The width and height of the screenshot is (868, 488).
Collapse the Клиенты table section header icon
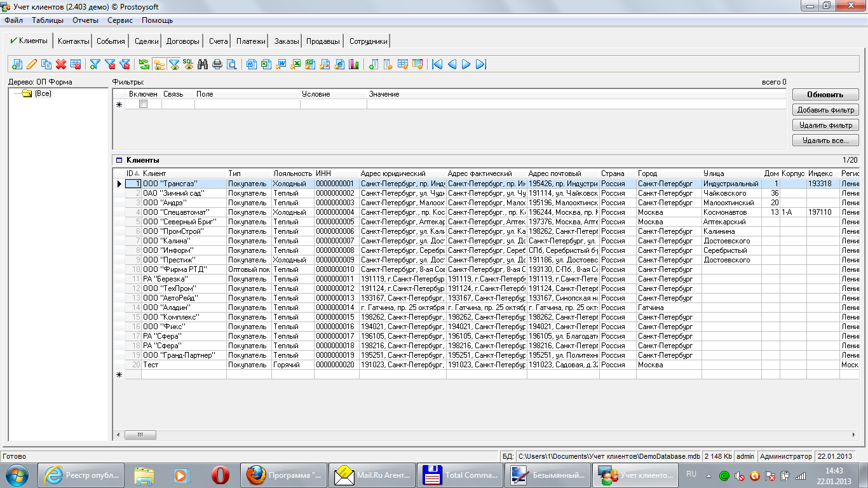point(118,160)
